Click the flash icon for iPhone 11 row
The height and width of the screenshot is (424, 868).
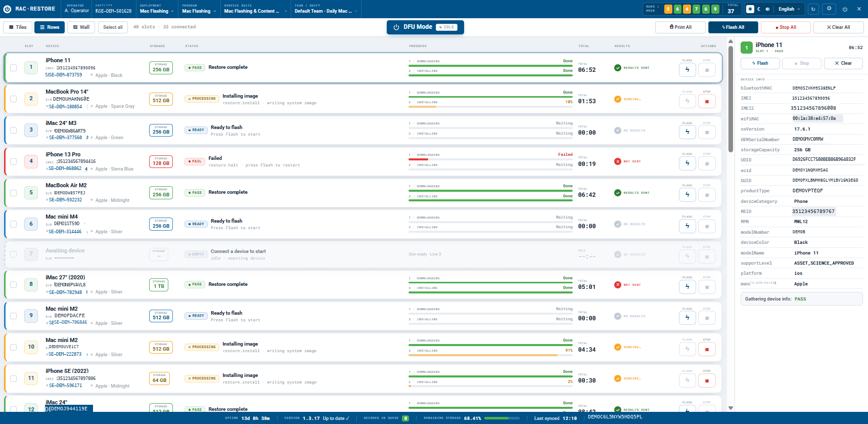pos(687,70)
